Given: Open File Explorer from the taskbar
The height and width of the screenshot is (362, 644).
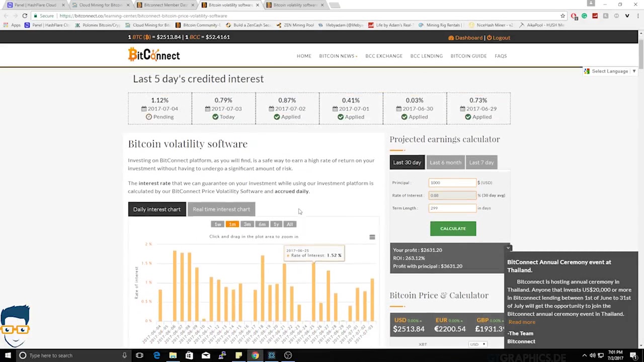Looking at the screenshot, I should (173, 355).
